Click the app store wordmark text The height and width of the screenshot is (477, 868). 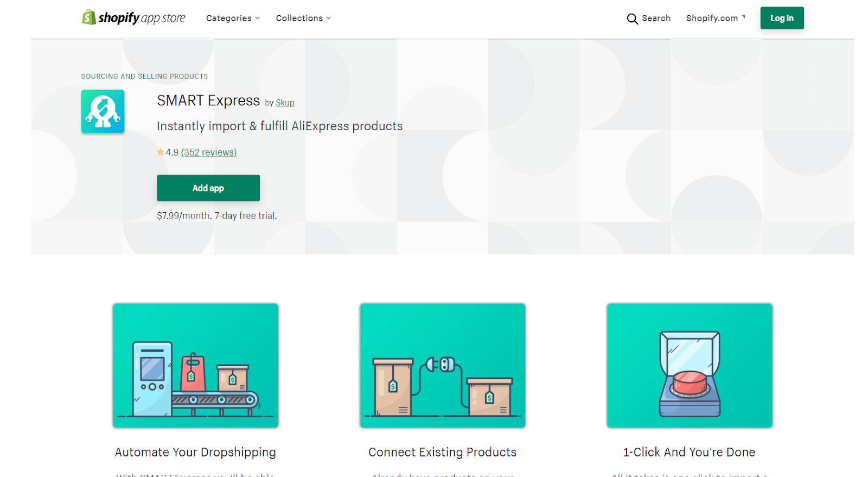pos(163,18)
